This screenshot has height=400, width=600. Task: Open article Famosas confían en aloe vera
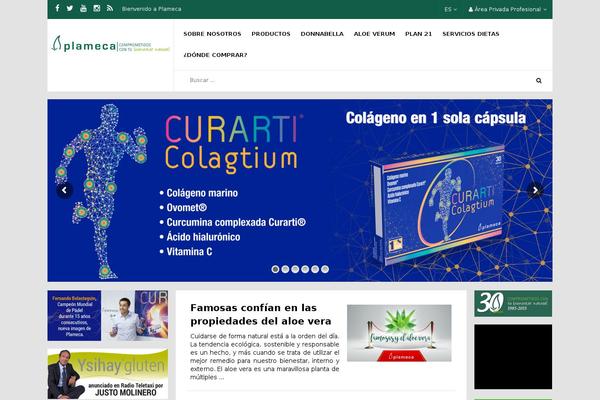coord(261,314)
